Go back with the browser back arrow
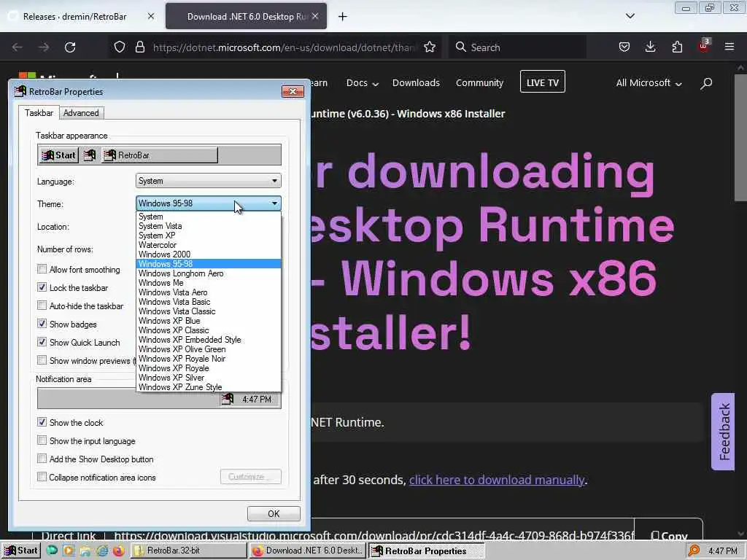 point(18,47)
